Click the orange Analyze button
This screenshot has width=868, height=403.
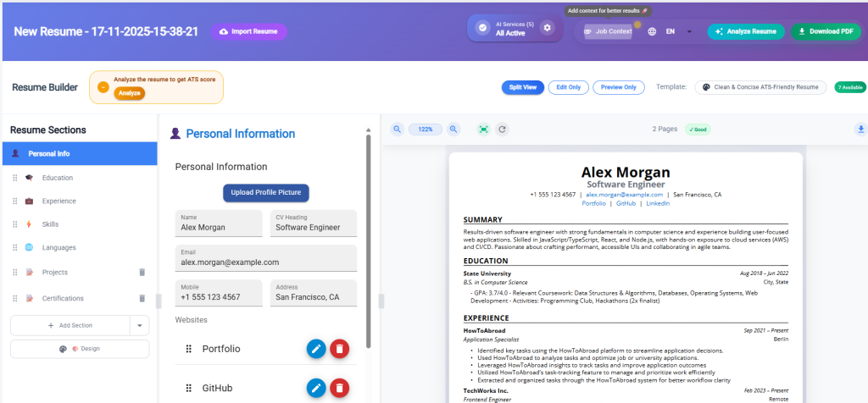pyautogui.click(x=130, y=93)
